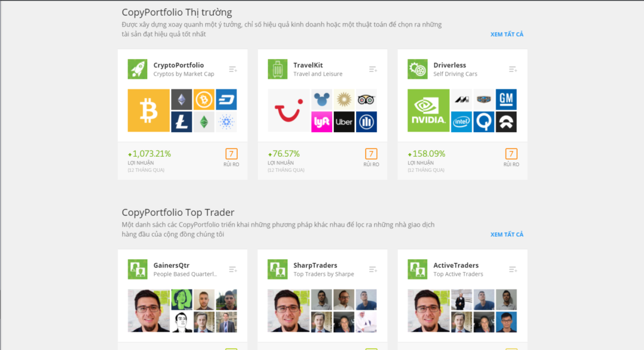Click the black Uber logo tile
Screen dimensions: 644x350
[344, 121]
